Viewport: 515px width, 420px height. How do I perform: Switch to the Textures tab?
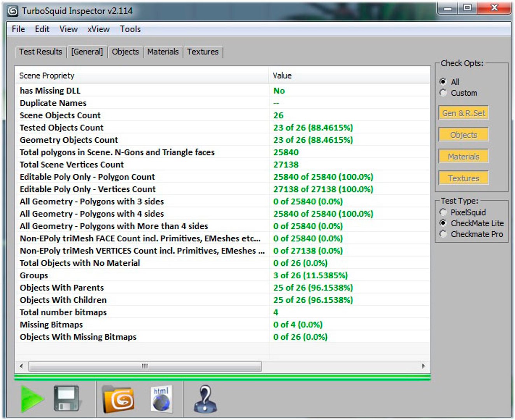[x=203, y=52]
